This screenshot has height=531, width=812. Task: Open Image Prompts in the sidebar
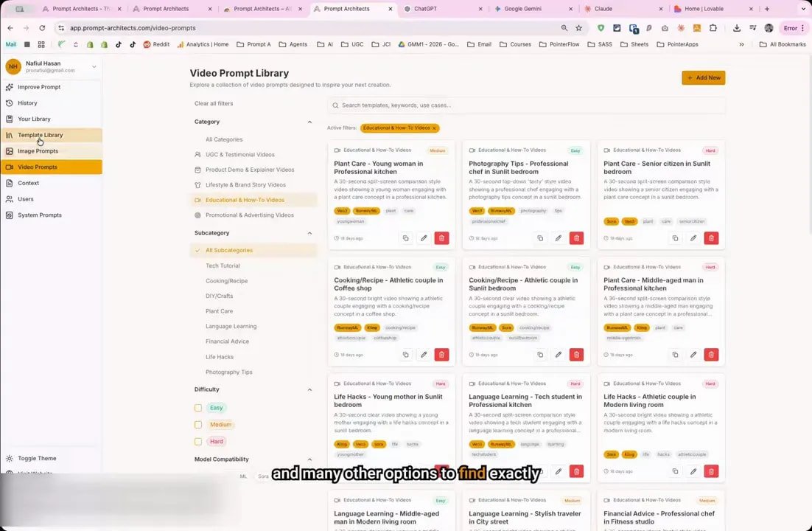click(x=52, y=151)
